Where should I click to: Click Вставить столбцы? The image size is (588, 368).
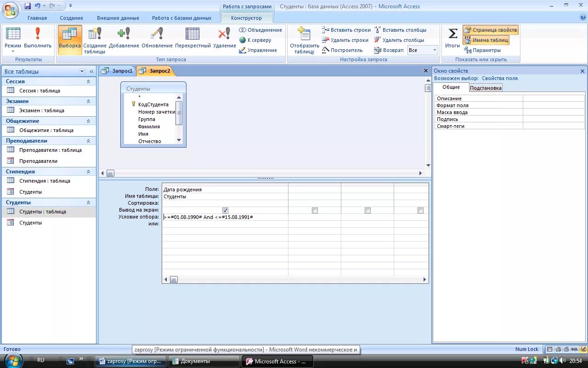[x=400, y=30]
